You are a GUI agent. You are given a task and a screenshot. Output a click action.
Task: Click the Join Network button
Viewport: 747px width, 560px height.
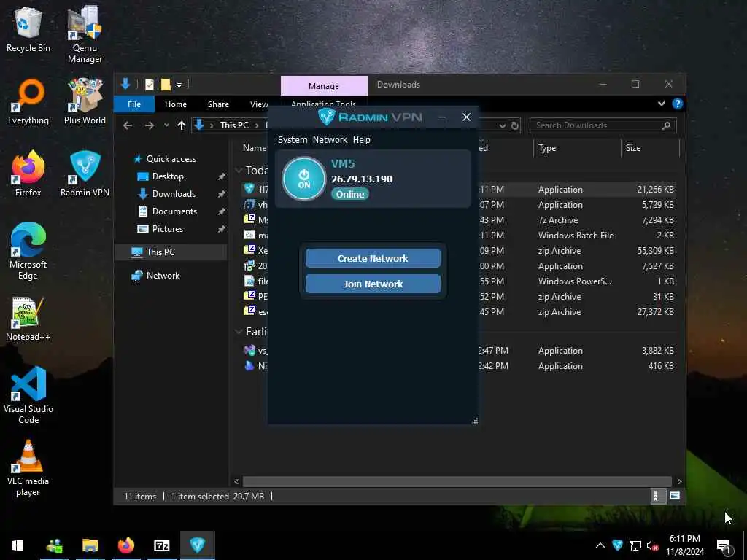[x=373, y=284]
